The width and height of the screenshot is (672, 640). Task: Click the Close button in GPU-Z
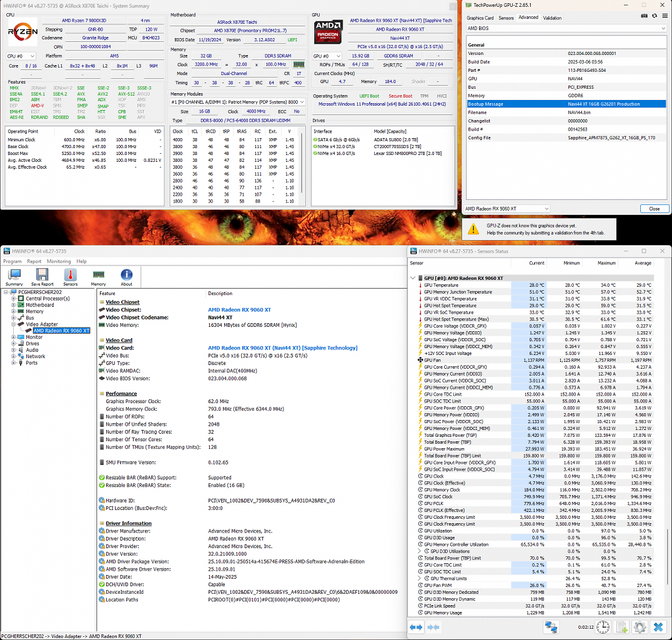coord(655,209)
